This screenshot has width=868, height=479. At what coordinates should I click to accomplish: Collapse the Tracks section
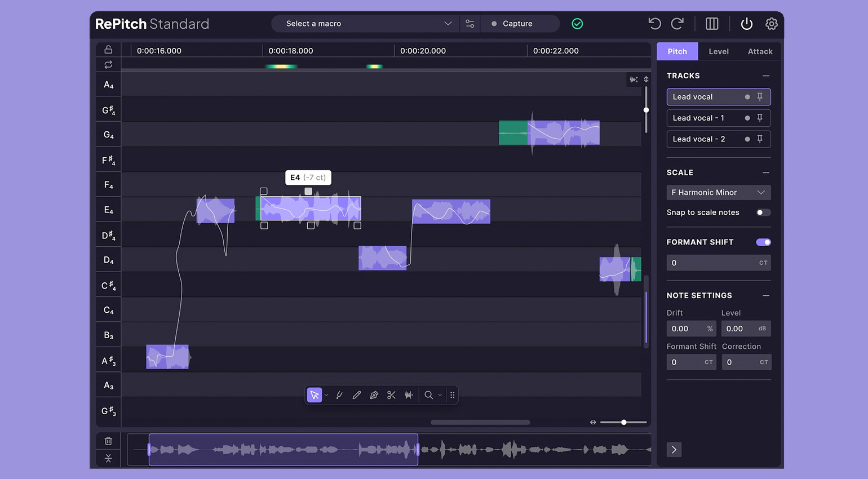coord(765,76)
